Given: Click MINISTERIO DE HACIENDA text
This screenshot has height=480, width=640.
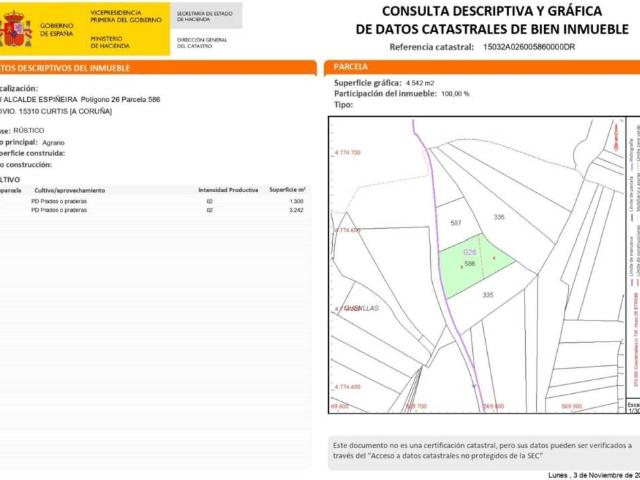Looking at the screenshot, I should [110, 42].
